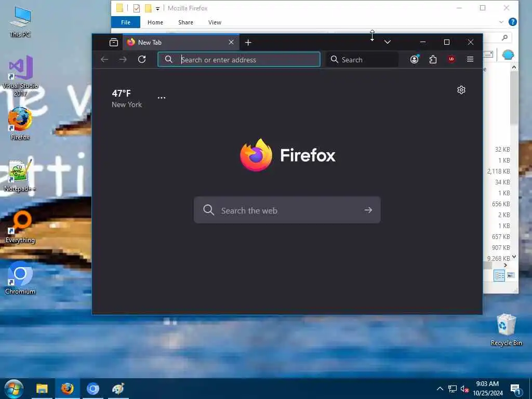532x399 pixels.
Task: Select the 657 KB file size entry
Action: [501, 237]
